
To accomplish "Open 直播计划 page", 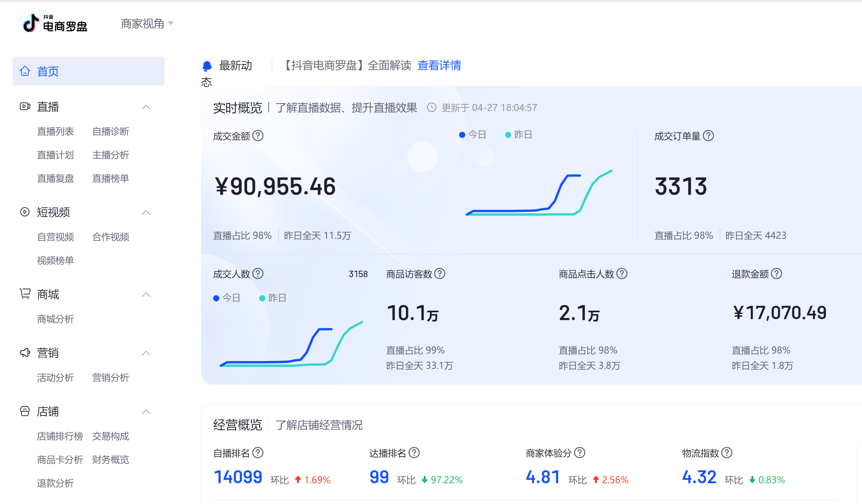I will click(x=56, y=155).
